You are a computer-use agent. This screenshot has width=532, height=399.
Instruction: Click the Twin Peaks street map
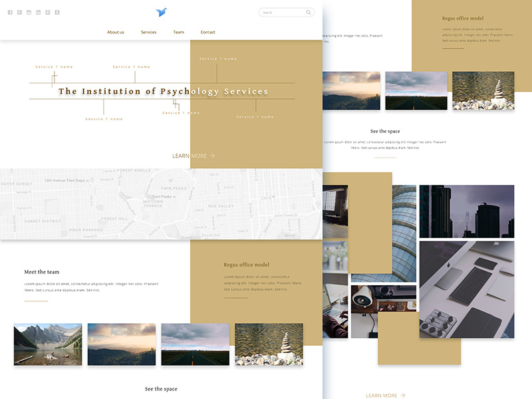point(161,203)
